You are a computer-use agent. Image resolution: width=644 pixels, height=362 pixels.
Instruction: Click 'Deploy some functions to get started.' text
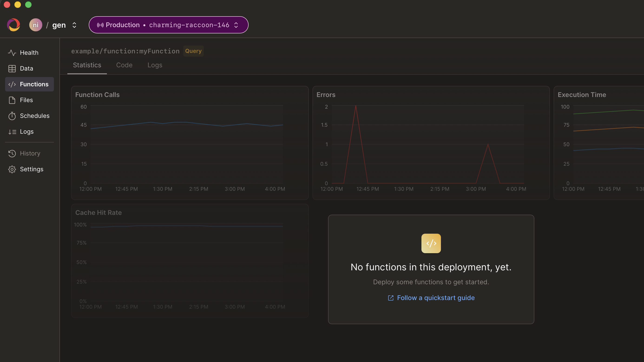431,282
